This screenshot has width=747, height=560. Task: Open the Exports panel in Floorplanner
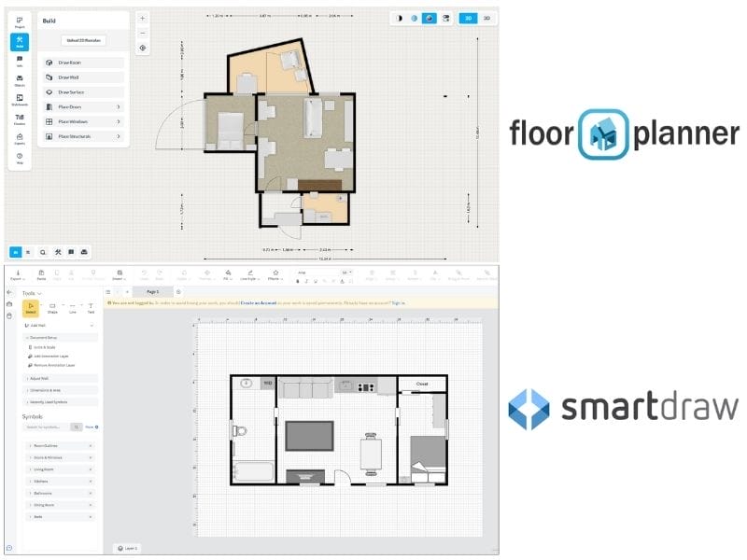click(x=18, y=138)
